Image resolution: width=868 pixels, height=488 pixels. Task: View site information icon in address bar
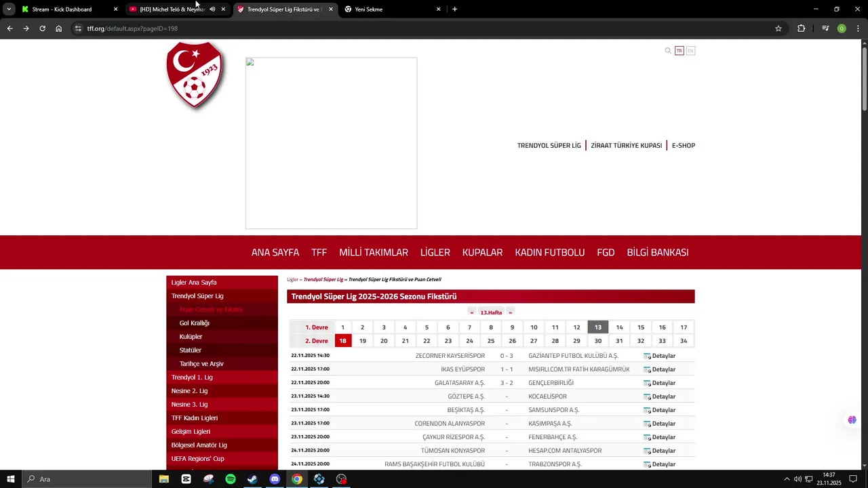point(78,28)
